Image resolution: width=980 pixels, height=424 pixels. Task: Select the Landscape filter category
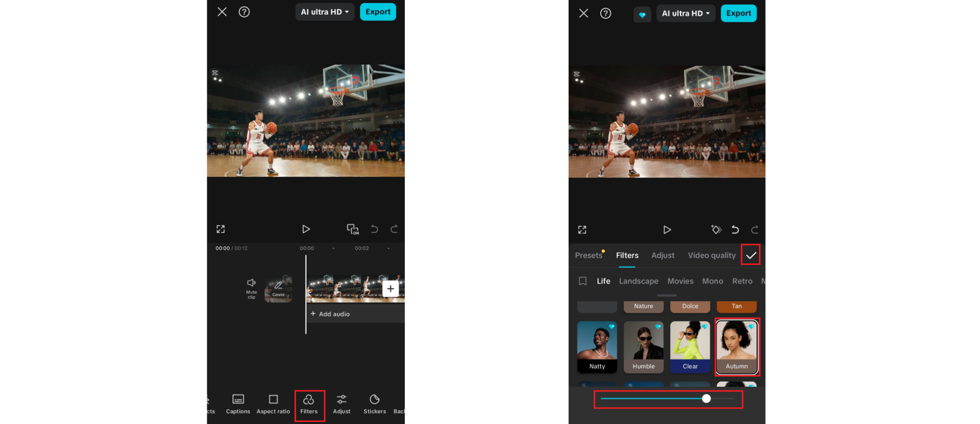(x=639, y=281)
